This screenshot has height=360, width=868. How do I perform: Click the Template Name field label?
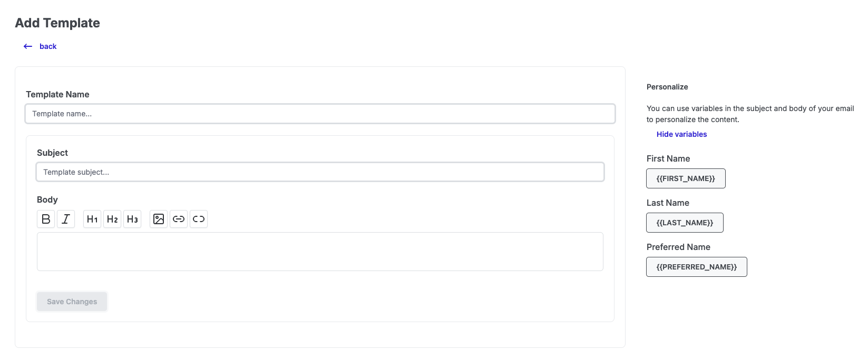point(57,94)
